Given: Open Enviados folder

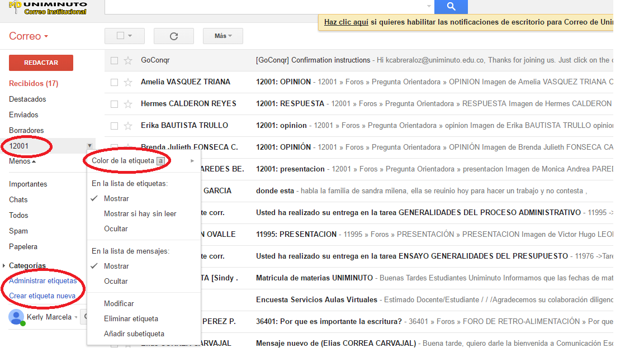Looking at the screenshot, I should [x=23, y=115].
